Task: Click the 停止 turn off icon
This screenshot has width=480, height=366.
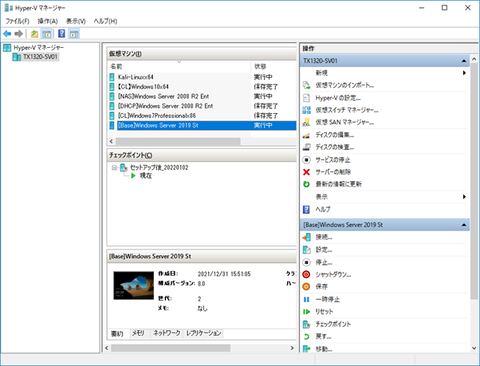Action: [x=306, y=262]
